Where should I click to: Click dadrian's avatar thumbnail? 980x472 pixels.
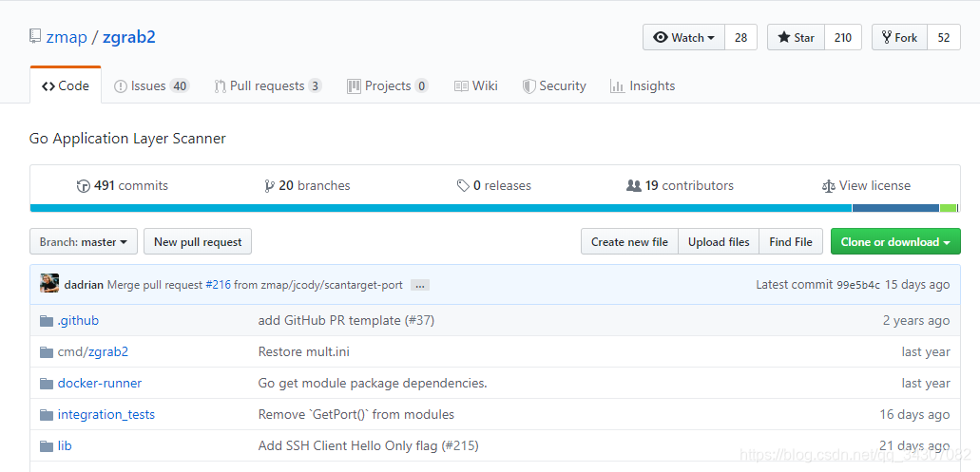coord(49,284)
